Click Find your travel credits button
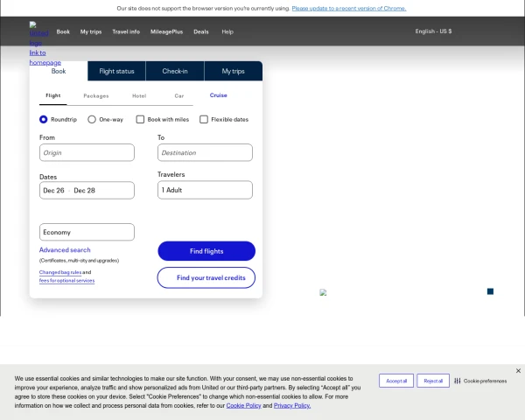Viewport: 525px width, 420px height. coord(206,277)
